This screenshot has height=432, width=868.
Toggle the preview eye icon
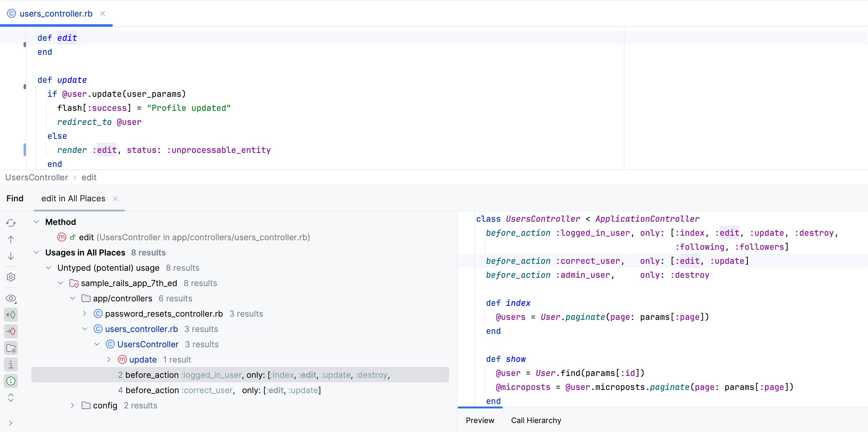(x=11, y=299)
